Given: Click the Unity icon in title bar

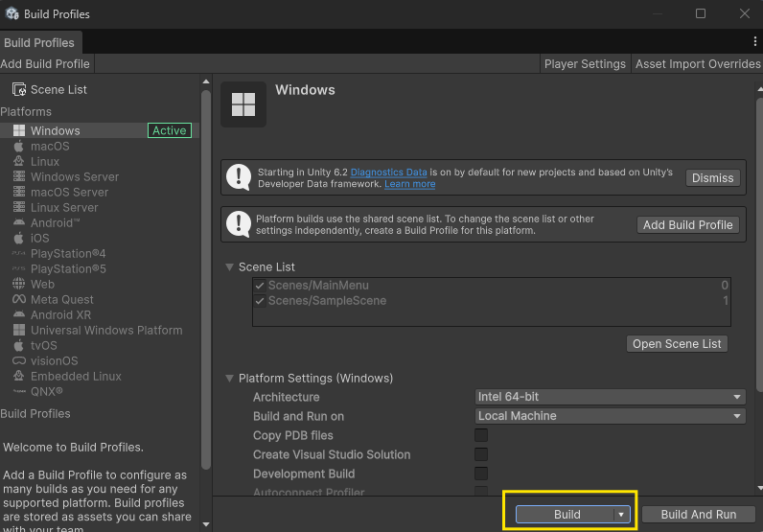Looking at the screenshot, I should click(12, 13).
